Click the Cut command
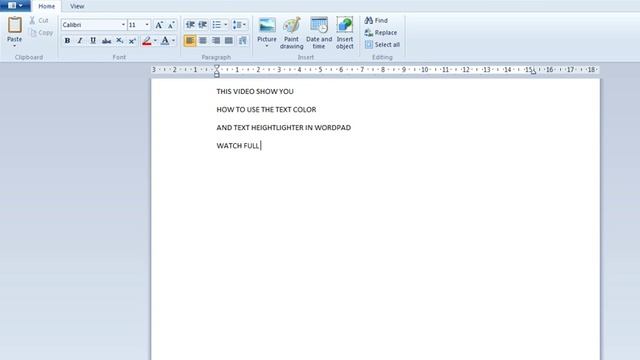The height and width of the screenshot is (360, 640). (x=39, y=20)
